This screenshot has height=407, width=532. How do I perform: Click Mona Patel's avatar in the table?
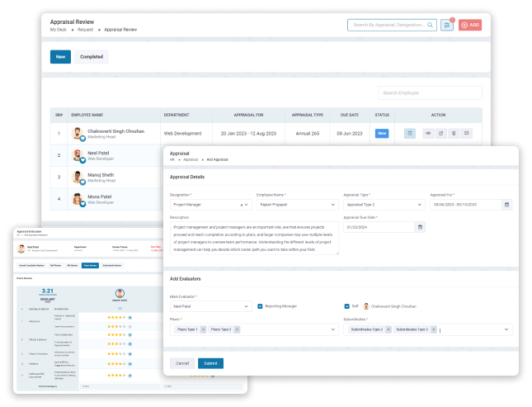(78, 199)
